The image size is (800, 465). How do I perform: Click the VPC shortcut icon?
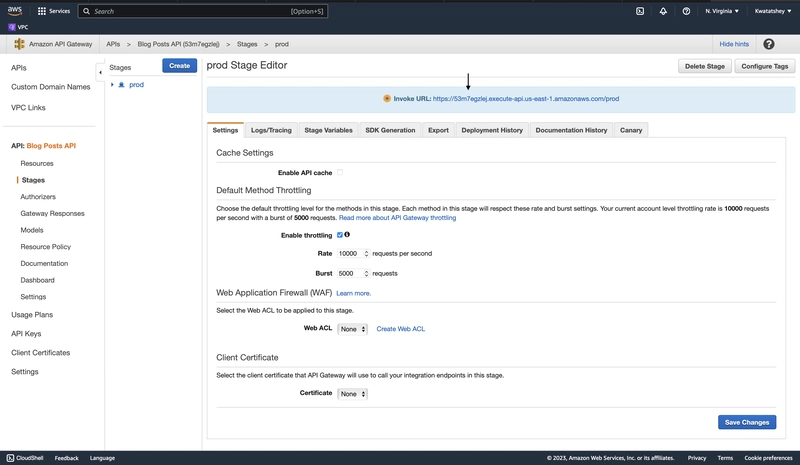coord(12,27)
